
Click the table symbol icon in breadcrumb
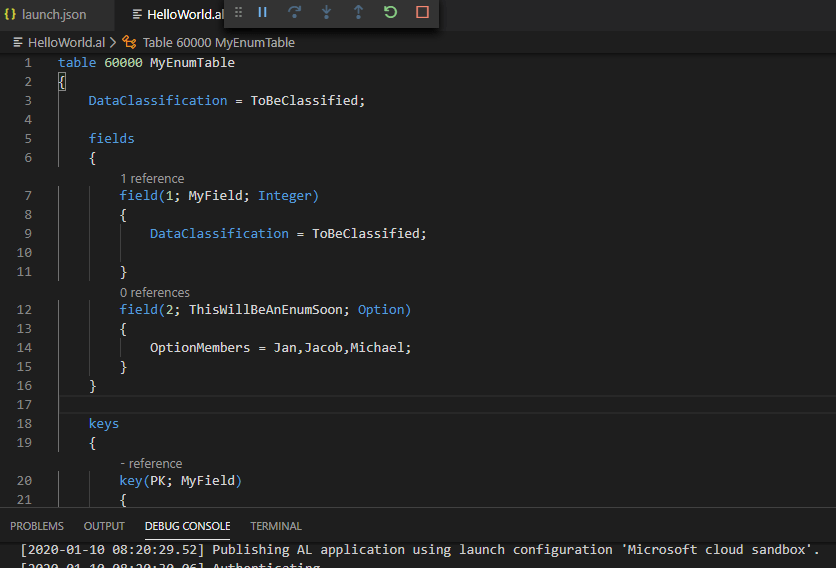[130, 43]
